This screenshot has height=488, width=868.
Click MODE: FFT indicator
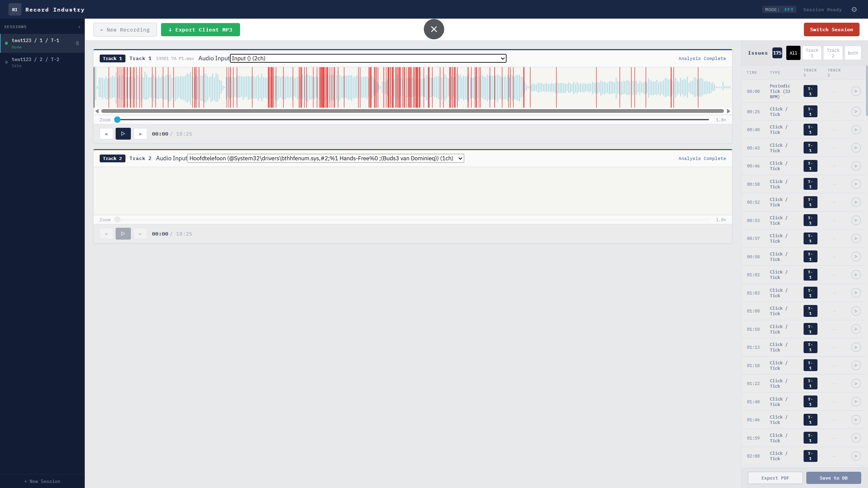[779, 9]
